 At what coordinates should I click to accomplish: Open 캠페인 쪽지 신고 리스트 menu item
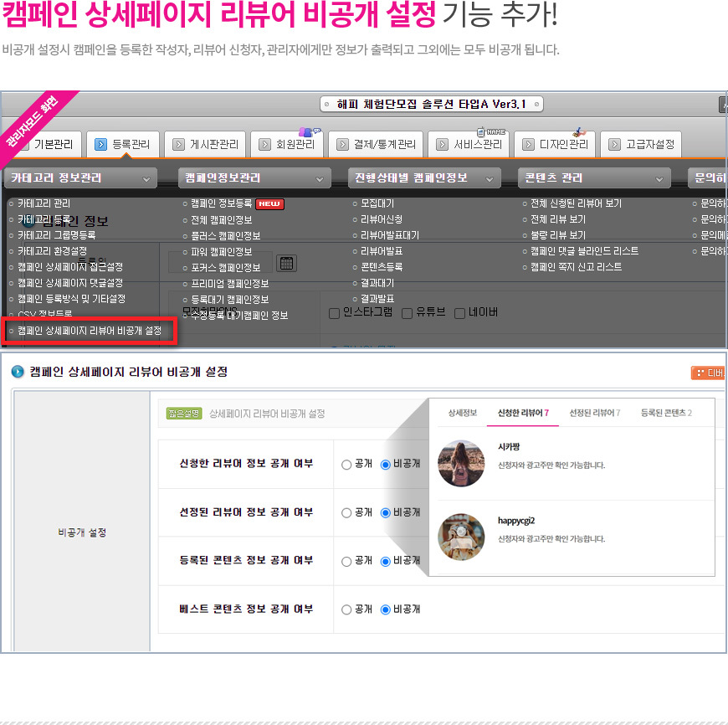point(577,266)
